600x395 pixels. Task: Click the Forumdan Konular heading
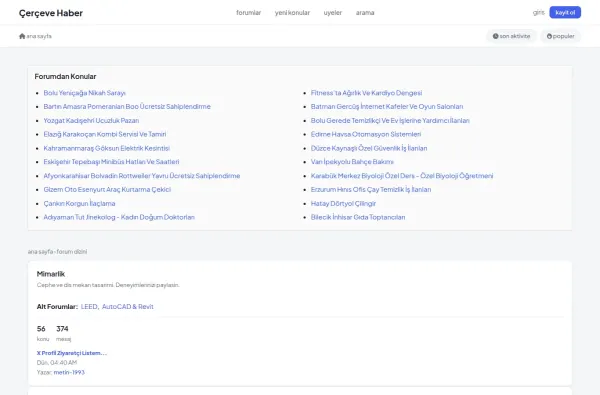coord(65,77)
